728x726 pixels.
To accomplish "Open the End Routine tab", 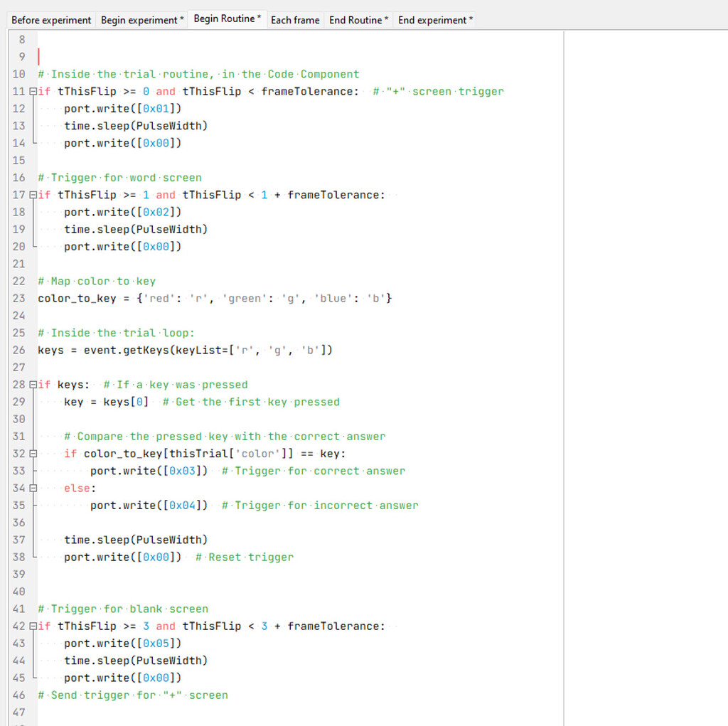I will (358, 19).
